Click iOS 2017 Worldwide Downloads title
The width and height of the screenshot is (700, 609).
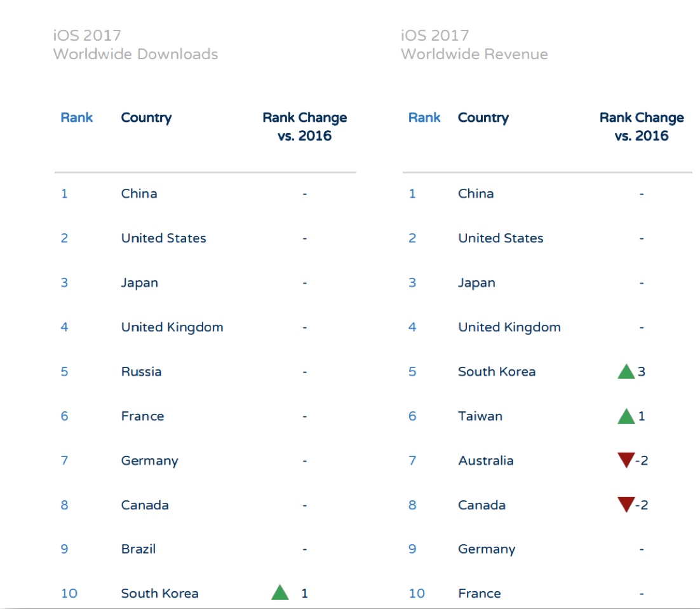click(x=135, y=44)
